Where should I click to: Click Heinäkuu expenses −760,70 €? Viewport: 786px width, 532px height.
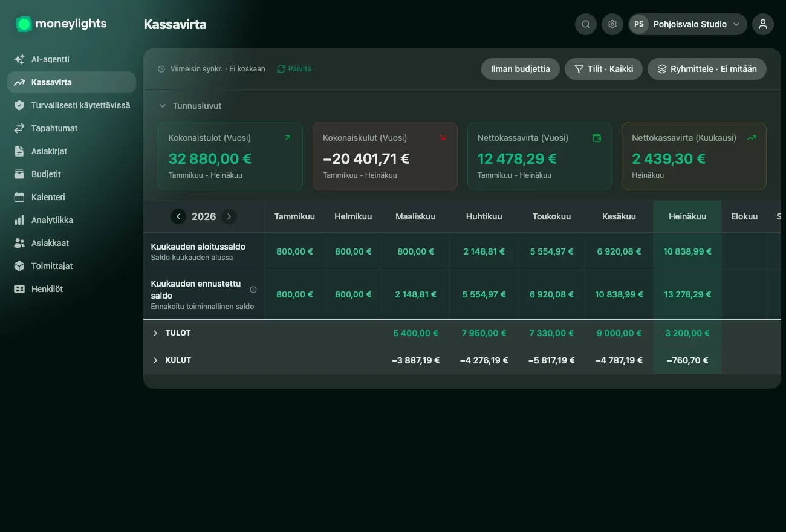pyautogui.click(x=687, y=360)
